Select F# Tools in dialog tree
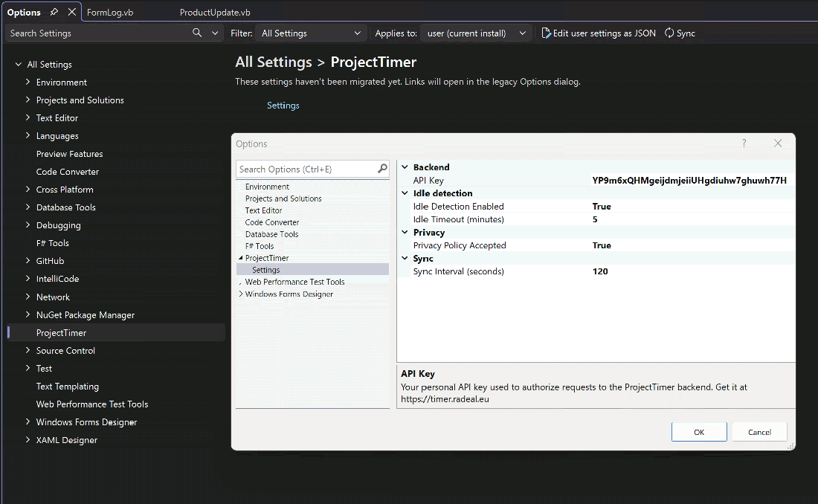The image size is (818, 504). coord(260,246)
